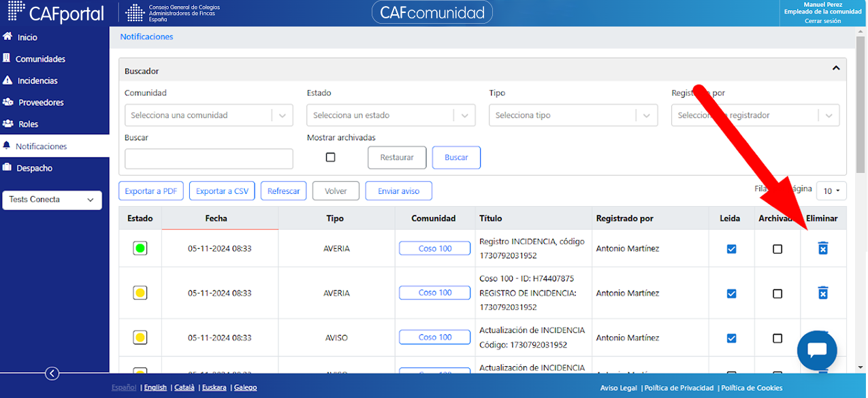Click the trash icon in the second row
The height and width of the screenshot is (398, 868).
pyautogui.click(x=822, y=293)
